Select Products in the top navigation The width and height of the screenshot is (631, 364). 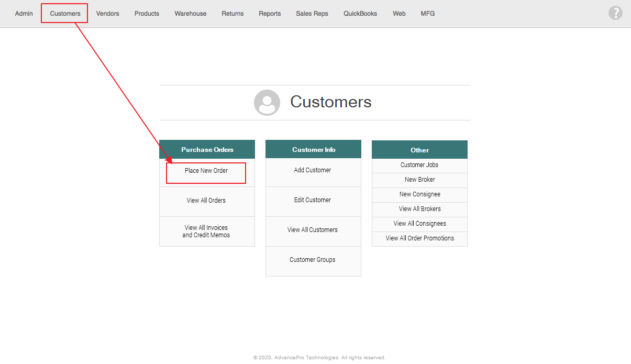click(x=147, y=14)
